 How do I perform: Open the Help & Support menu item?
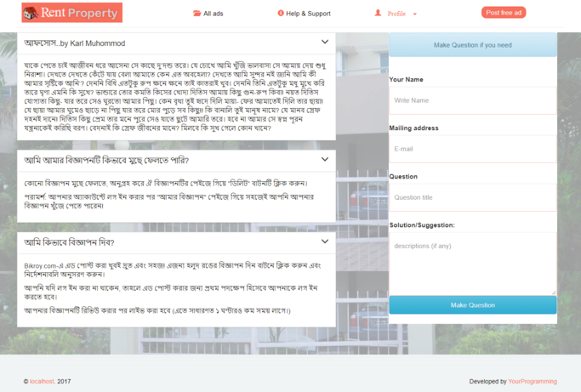pyautogui.click(x=308, y=14)
